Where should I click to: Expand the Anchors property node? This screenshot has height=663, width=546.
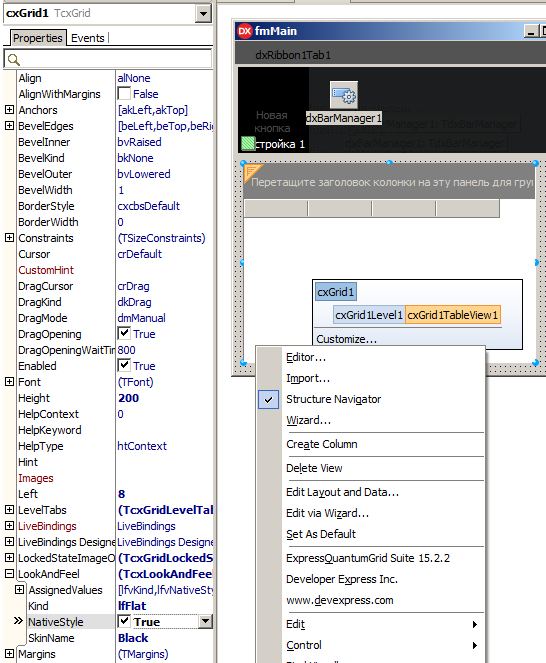[9, 110]
